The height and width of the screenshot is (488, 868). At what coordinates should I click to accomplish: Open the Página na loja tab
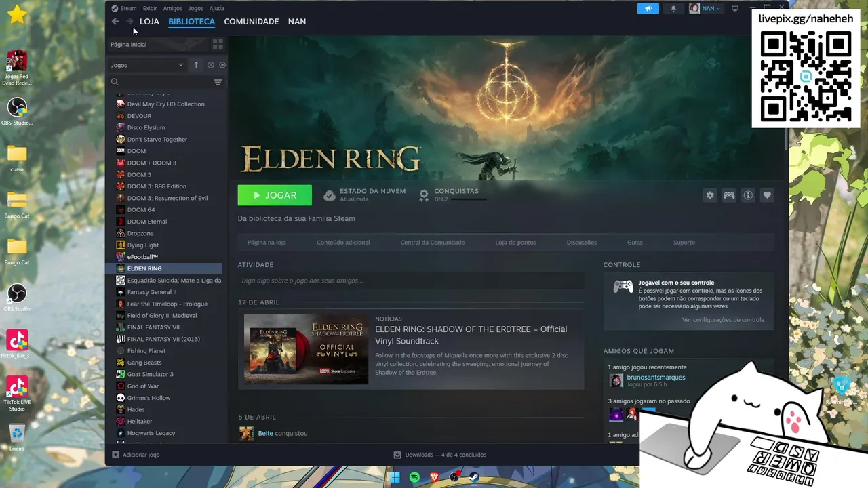(267, 242)
